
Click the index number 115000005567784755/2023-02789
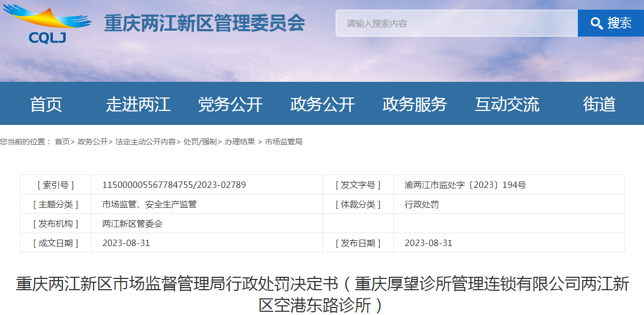click(174, 185)
